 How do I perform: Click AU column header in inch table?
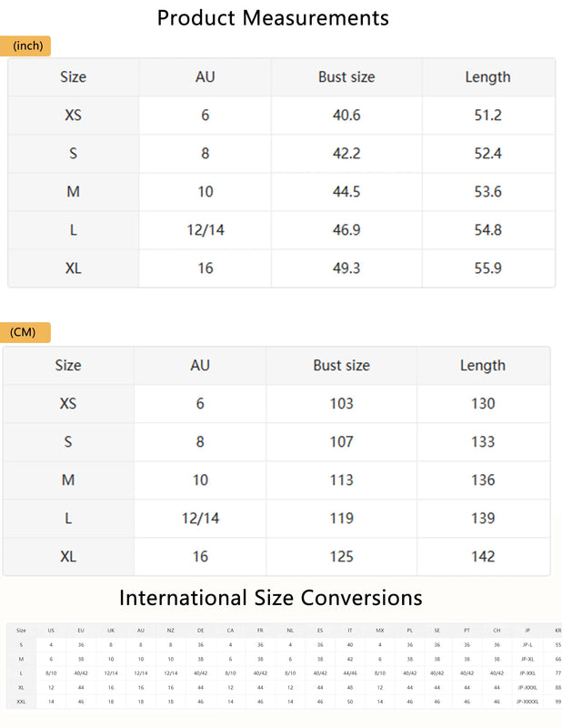pyautogui.click(x=206, y=77)
